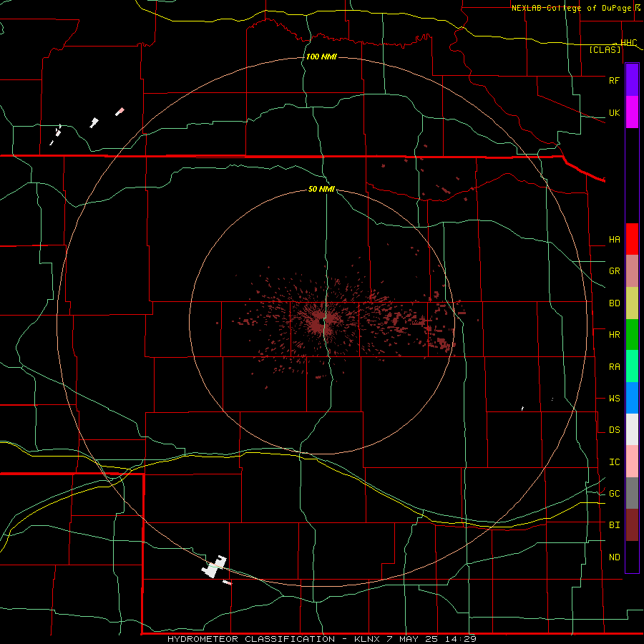
Task: Click the HR legend label
Action: pos(614,335)
